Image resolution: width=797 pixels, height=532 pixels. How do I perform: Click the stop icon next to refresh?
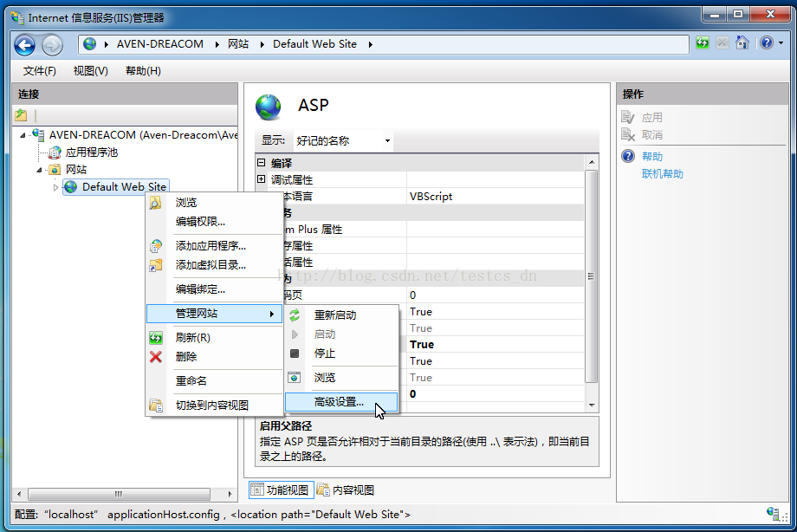pos(722,42)
